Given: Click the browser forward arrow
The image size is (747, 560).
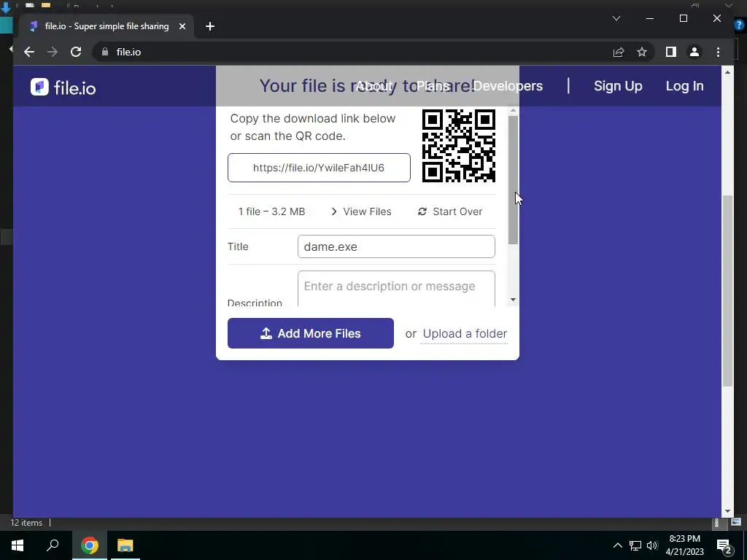Looking at the screenshot, I should tap(53, 52).
